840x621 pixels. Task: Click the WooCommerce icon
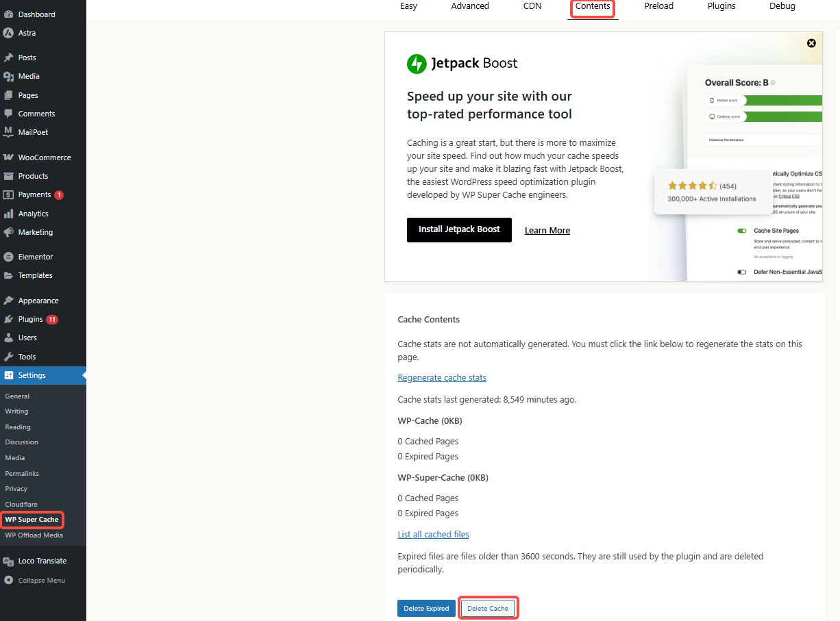(x=8, y=157)
